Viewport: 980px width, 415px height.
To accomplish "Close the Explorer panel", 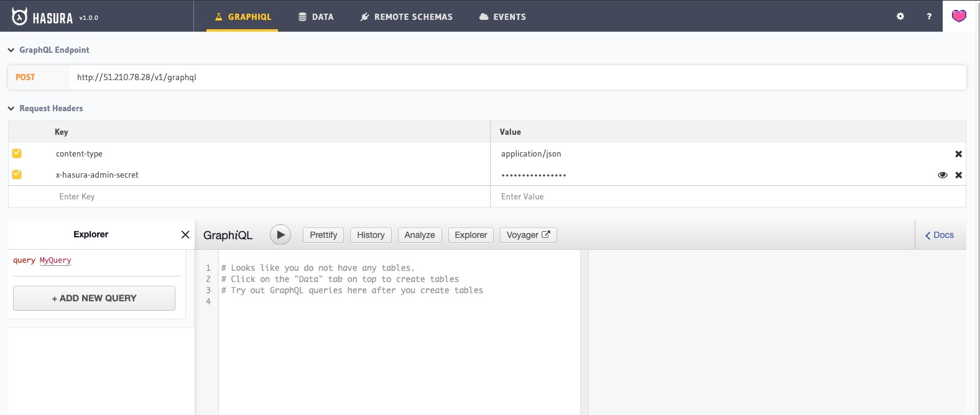I will click(185, 234).
